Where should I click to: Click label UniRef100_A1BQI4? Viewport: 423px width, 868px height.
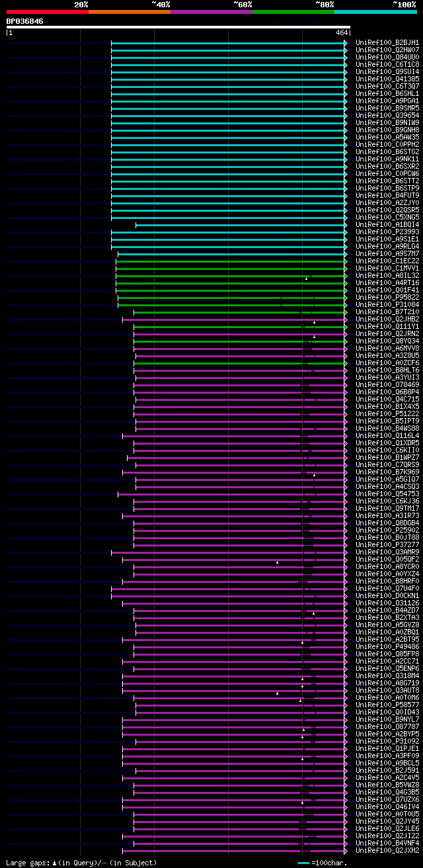(387, 224)
